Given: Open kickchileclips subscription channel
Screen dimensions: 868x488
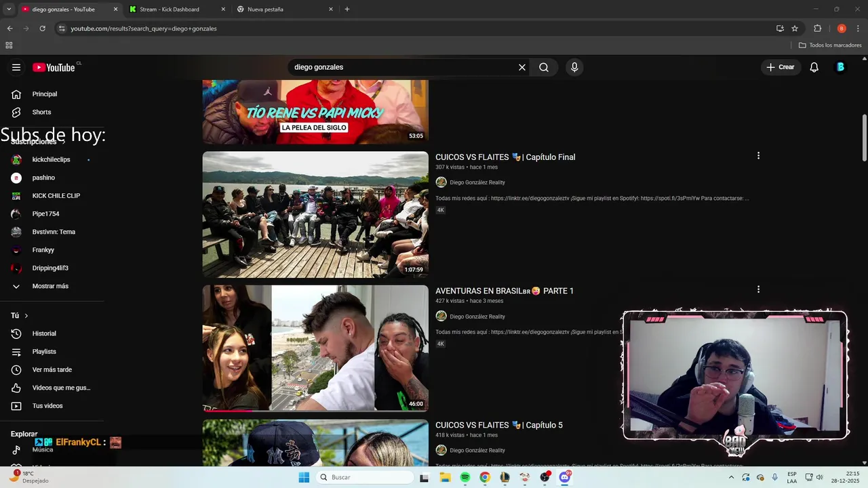Looking at the screenshot, I should tap(51, 159).
